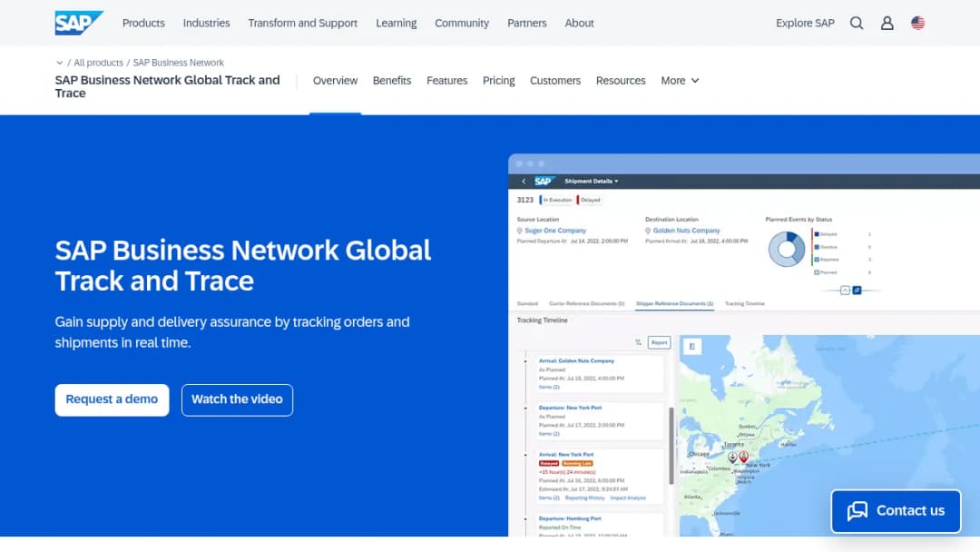
Task: Open the Industries menu
Action: pyautogui.click(x=206, y=23)
